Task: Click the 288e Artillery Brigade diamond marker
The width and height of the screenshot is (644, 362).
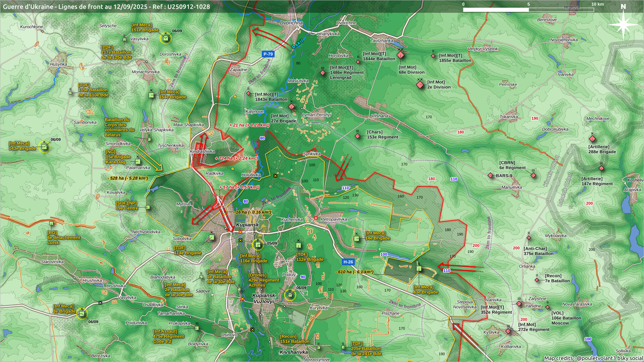Action: (592, 139)
